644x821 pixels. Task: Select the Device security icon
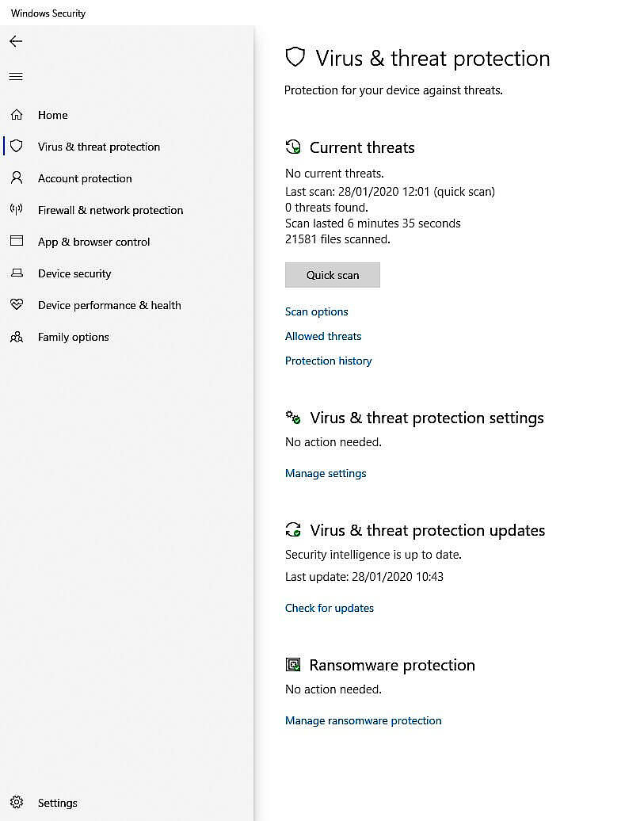click(x=17, y=273)
